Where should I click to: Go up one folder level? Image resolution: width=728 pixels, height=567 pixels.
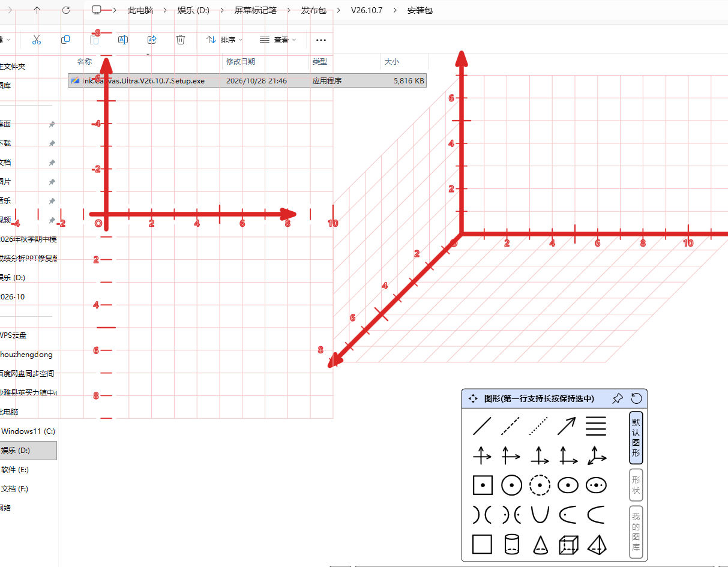point(37,10)
